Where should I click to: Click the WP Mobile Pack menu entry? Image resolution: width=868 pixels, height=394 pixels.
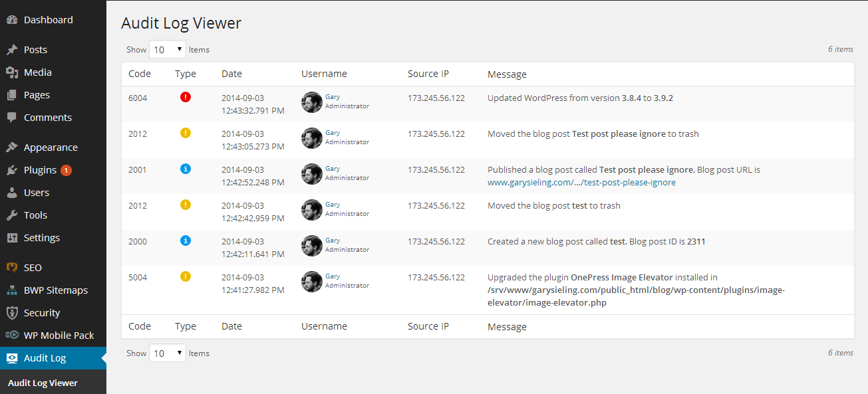click(x=53, y=336)
